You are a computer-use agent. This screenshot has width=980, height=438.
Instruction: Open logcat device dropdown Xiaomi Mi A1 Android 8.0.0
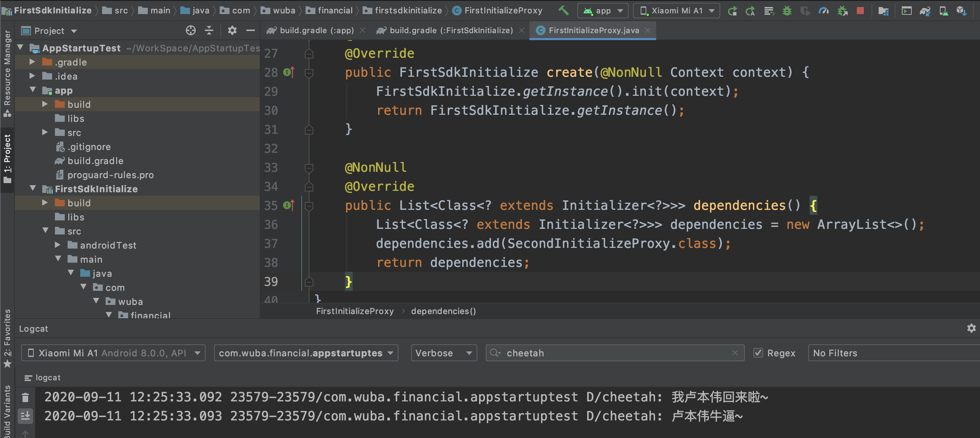113,353
